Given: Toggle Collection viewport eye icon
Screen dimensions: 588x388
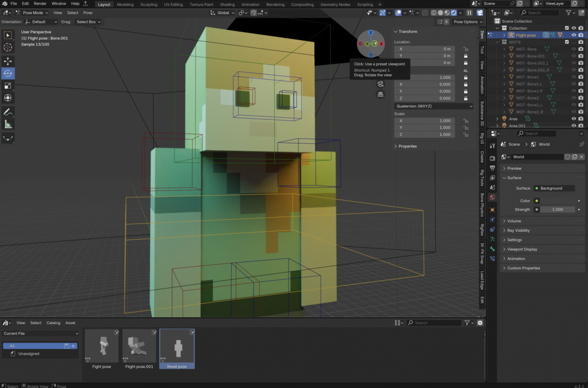Looking at the screenshot, I should pos(574,28).
